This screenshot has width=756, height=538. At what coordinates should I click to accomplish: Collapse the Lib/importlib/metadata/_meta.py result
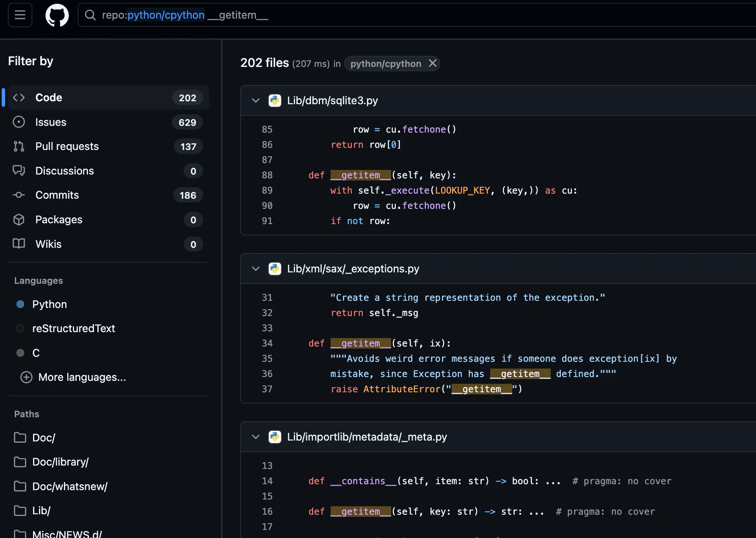[256, 437]
